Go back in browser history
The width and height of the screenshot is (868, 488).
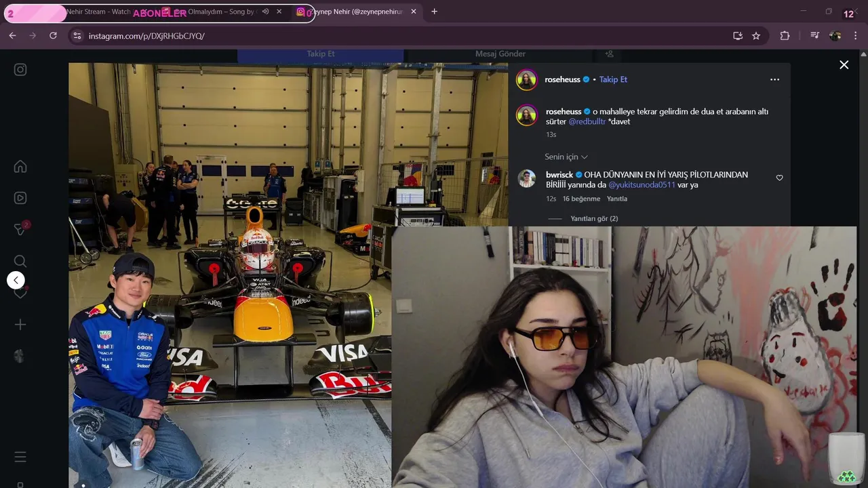(12, 36)
